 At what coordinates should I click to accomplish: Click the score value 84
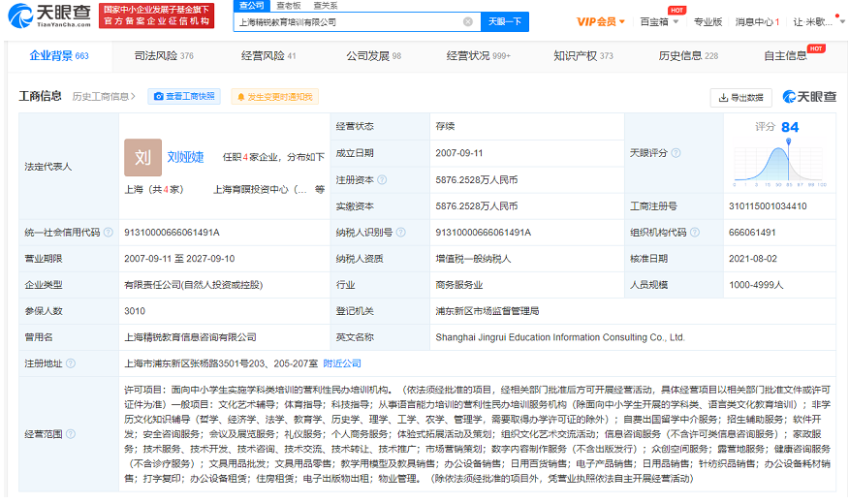click(790, 127)
